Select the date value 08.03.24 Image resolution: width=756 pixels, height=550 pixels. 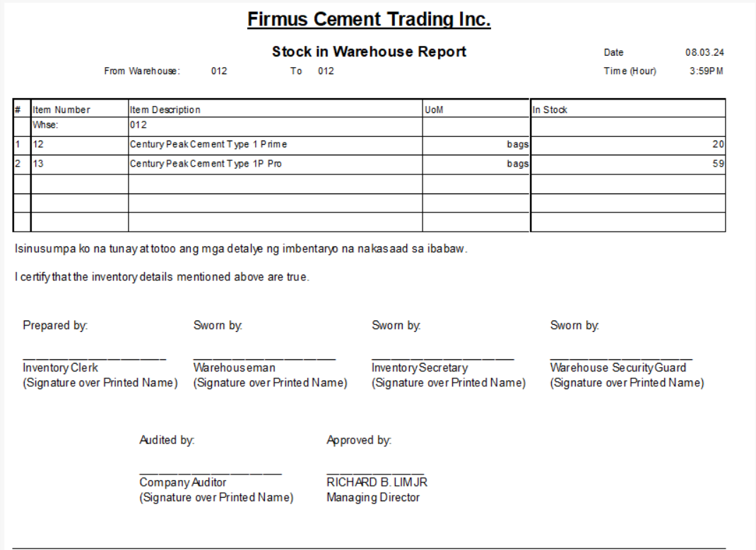pos(704,52)
